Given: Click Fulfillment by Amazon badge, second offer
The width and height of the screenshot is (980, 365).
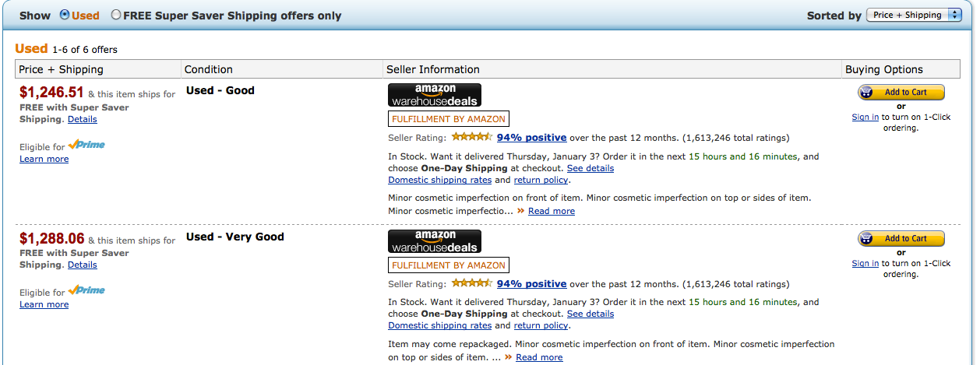Looking at the screenshot, I should click(x=449, y=265).
